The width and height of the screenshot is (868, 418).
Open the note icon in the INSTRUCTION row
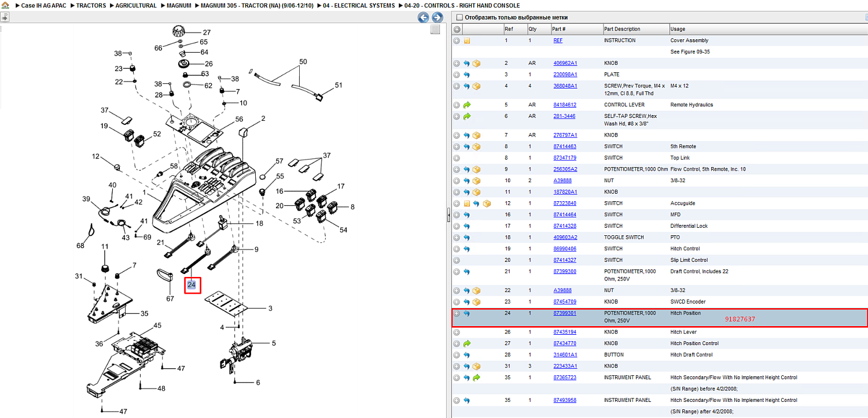466,41
